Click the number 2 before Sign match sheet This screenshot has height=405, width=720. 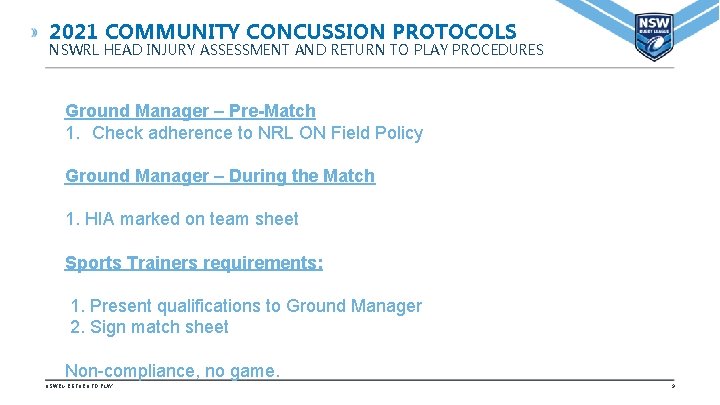[76, 327]
